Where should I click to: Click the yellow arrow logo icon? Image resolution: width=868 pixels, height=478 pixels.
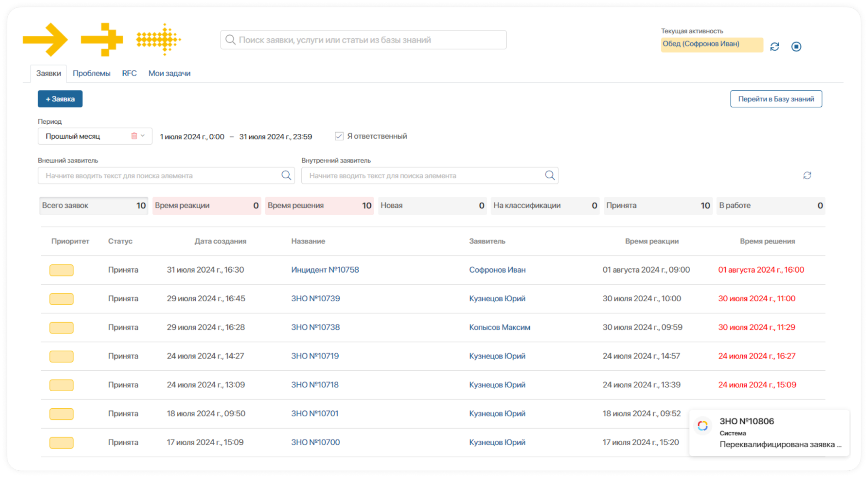click(x=46, y=40)
